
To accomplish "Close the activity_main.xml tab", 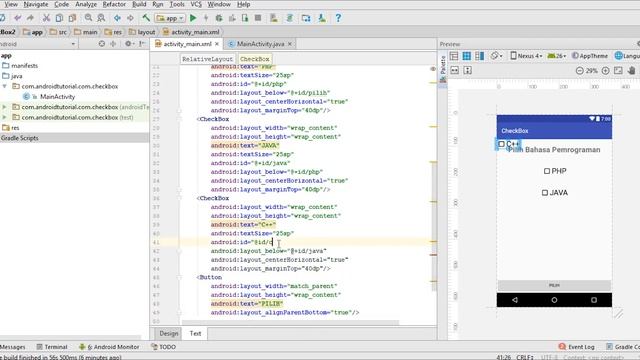I will [217, 44].
